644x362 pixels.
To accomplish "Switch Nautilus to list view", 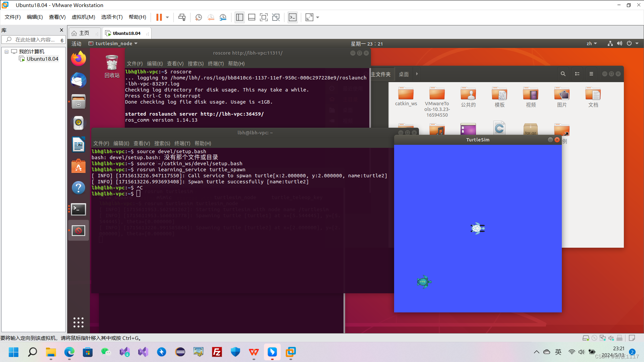I will (577, 74).
